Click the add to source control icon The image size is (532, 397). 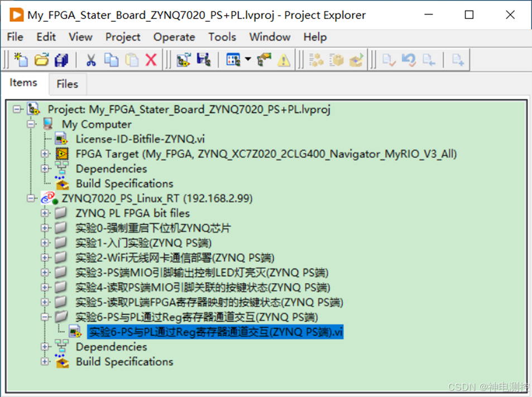[458, 60]
